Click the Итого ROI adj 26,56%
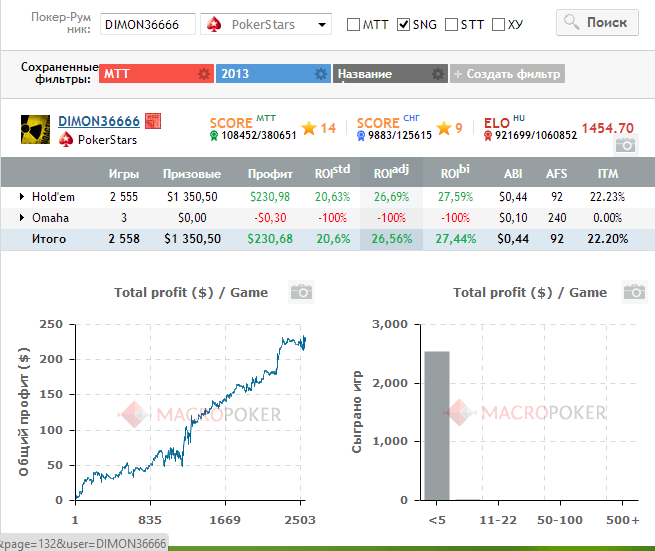 [x=392, y=239]
